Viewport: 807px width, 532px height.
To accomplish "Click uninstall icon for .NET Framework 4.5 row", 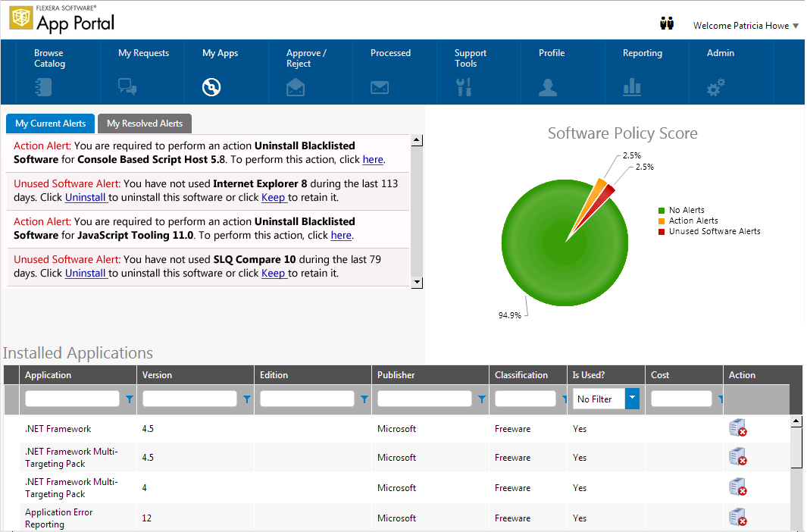I will (x=738, y=427).
